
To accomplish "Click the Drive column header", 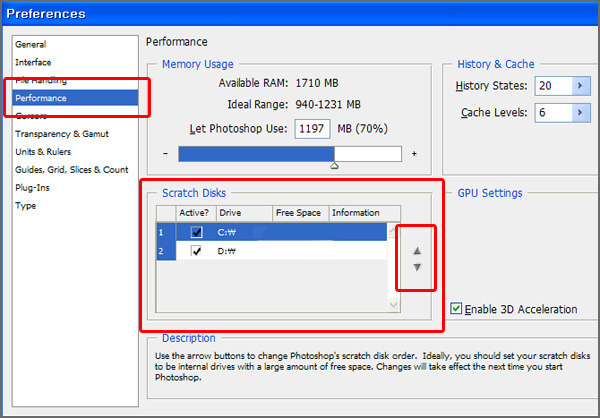I will pos(244,213).
